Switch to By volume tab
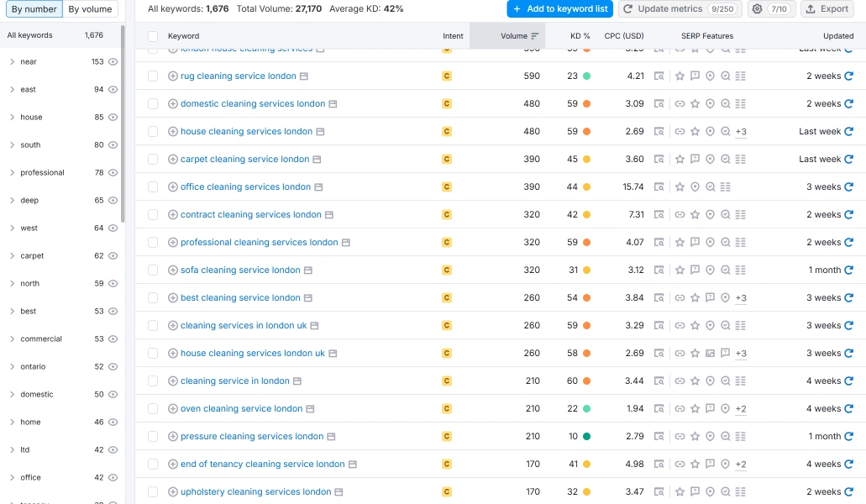866x504 pixels. (x=90, y=9)
